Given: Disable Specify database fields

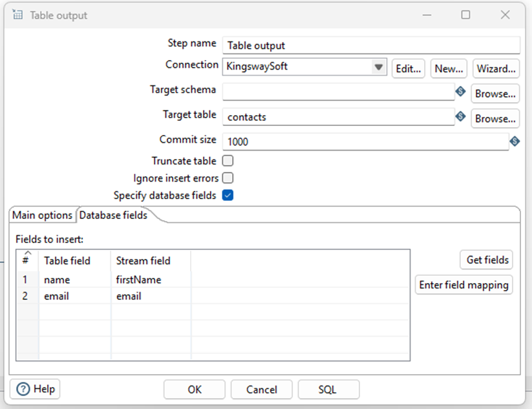Looking at the screenshot, I should [x=228, y=194].
